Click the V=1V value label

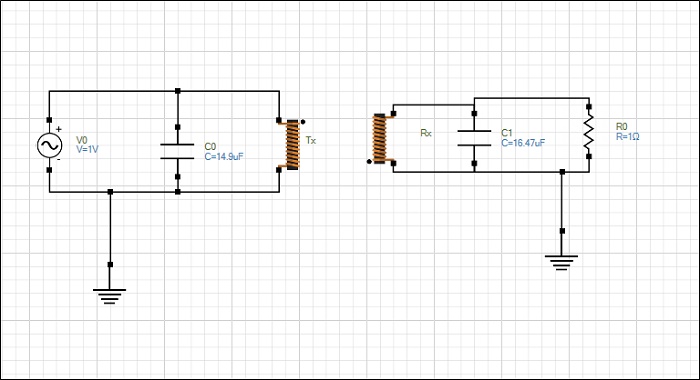coord(87,149)
